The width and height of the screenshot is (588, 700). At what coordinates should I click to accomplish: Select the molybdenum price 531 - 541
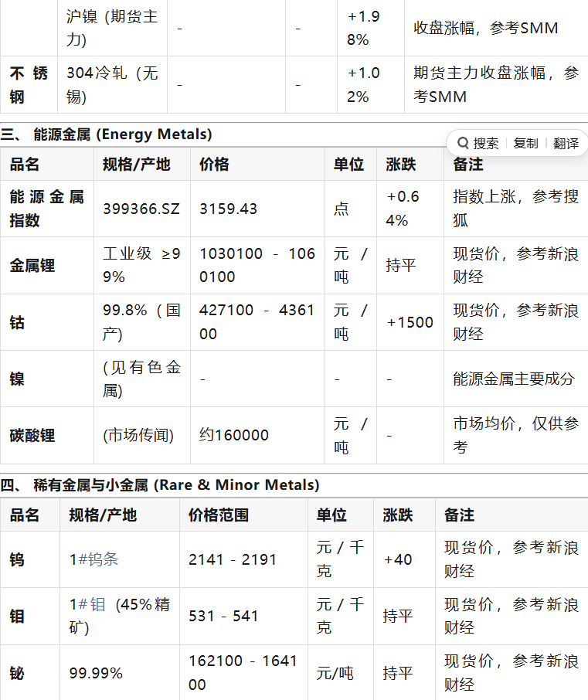[x=223, y=617]
